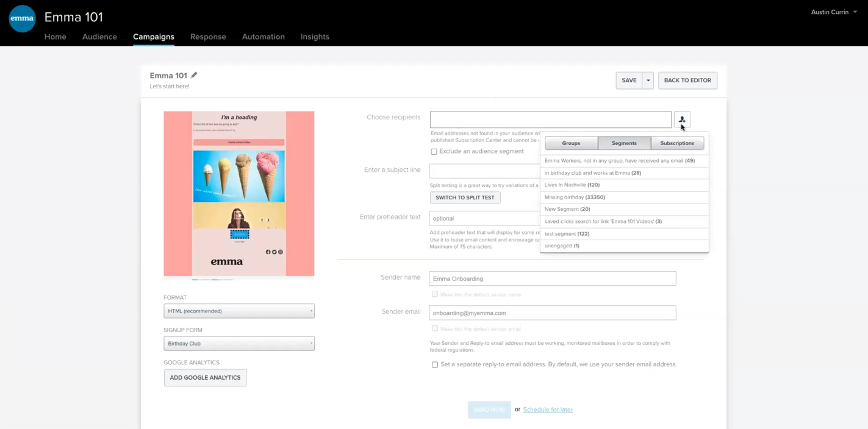Click ADD GOOGLE ANALYTICS button

(205, 378)
